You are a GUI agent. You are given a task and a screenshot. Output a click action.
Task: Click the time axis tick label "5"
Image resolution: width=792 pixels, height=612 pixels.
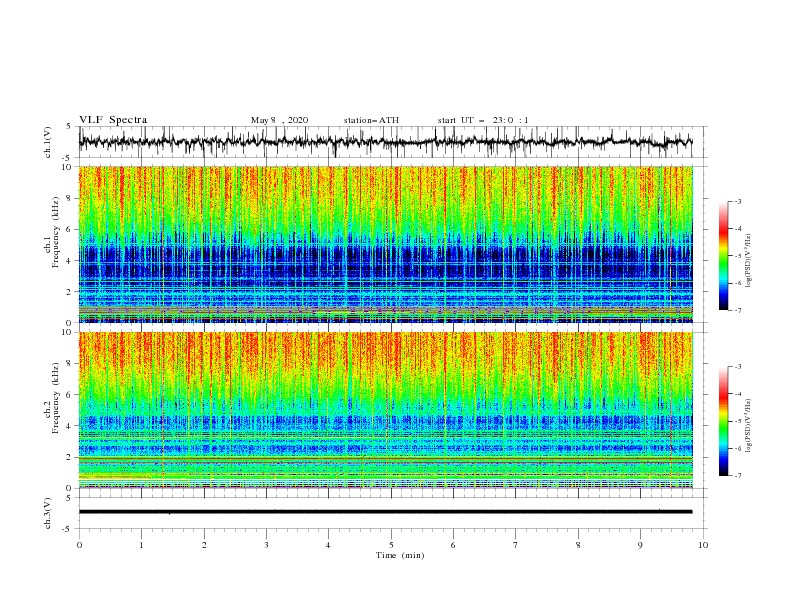[x=391, y=545]
